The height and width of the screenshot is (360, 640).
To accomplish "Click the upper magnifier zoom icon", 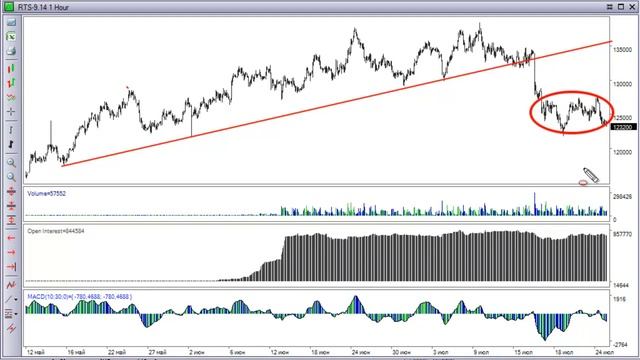I will tap(11, 163).
